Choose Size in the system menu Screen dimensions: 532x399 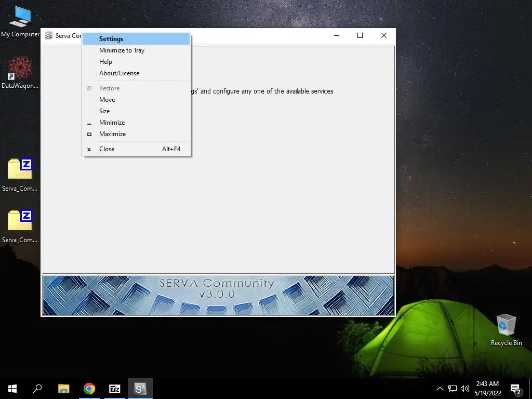click(136, 111)
